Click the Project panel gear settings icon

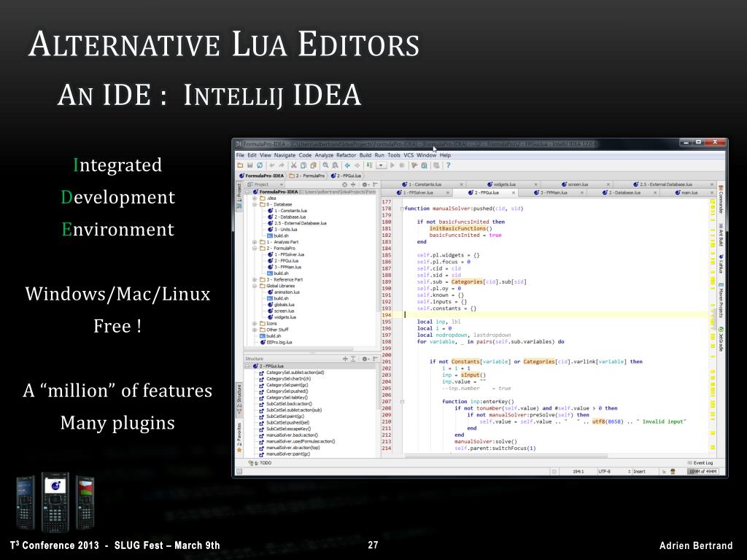(365, 184)
